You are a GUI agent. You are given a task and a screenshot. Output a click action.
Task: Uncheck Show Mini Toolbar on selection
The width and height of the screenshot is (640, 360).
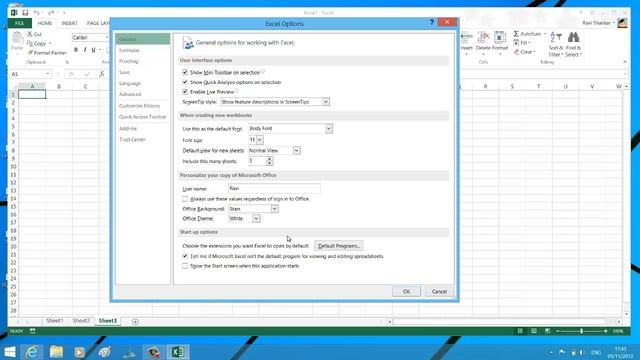185,72
